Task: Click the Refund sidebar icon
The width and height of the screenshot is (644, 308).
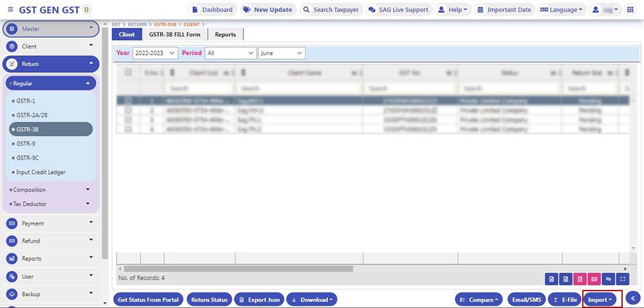Action: (x=12, y=241)
